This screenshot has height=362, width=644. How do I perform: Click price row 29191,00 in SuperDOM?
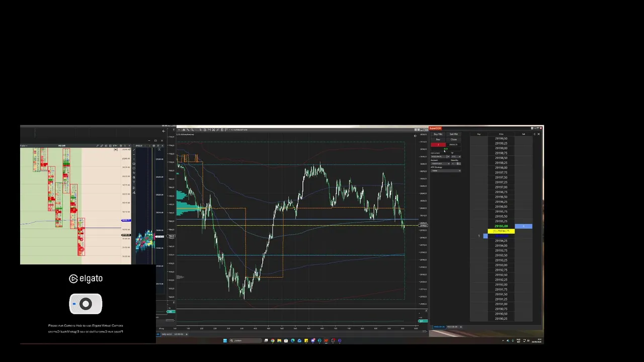[x=501, y=304]
